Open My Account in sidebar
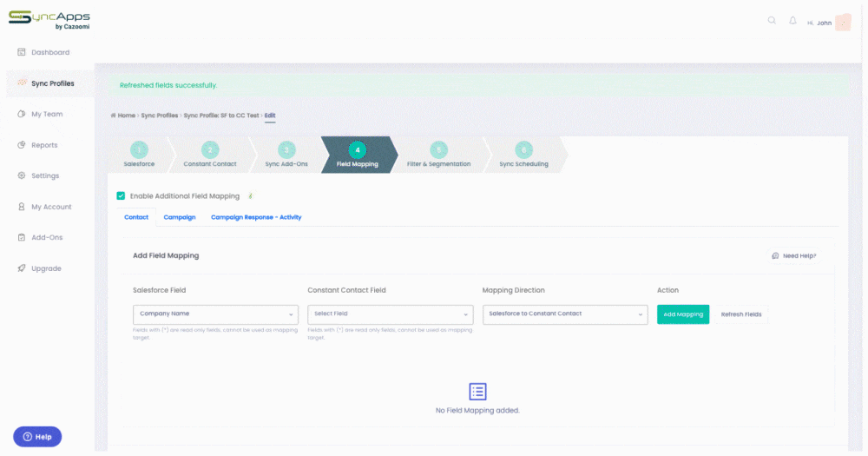Screen dimensions: 868x456 pyautogui.click(x=51, y=207)
